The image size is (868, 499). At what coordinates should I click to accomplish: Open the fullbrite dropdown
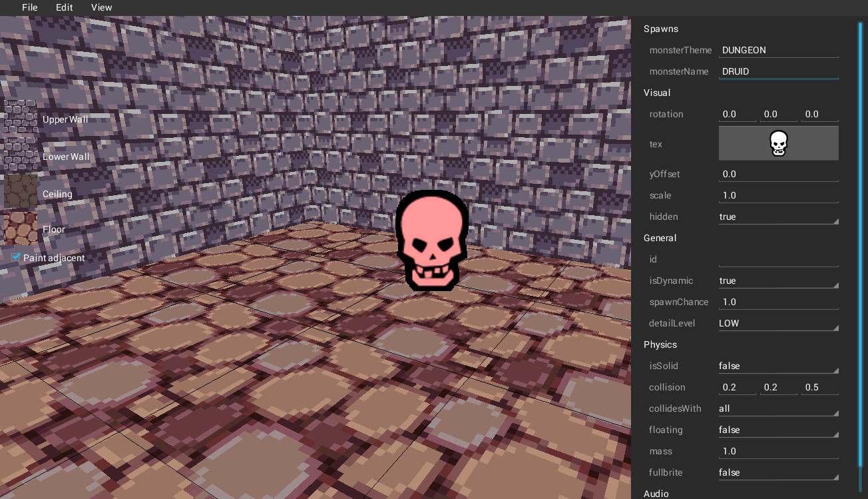[x=779, y=472]
